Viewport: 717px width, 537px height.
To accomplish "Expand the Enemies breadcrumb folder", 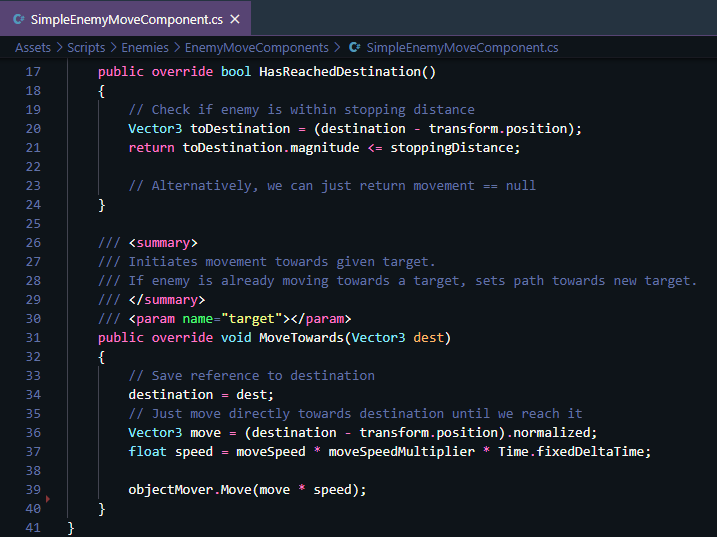I will [146, 47].
